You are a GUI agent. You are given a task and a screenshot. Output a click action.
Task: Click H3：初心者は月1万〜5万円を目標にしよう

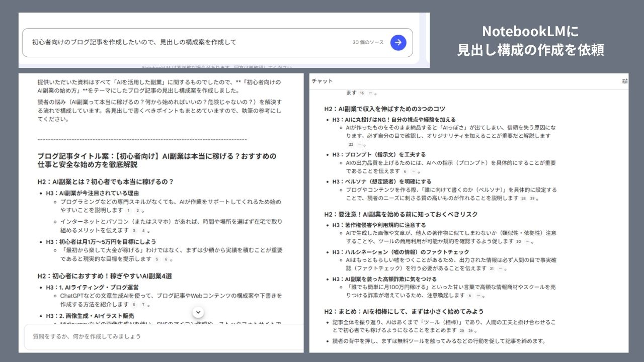(101, 242)
